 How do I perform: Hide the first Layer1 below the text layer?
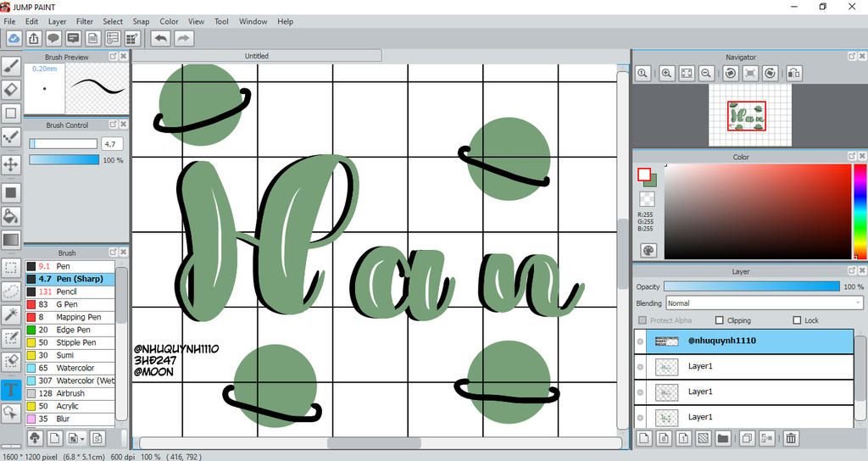640,366
